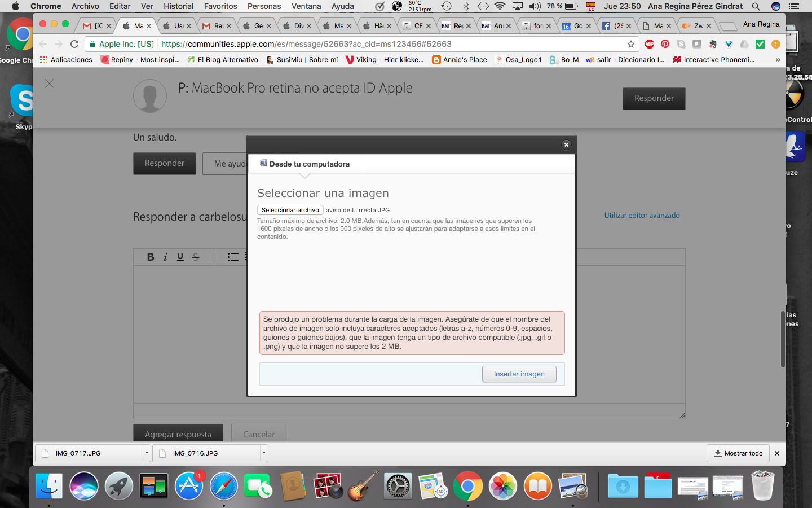Toggle the bulleted list button
812x508 pixels.
233,257
